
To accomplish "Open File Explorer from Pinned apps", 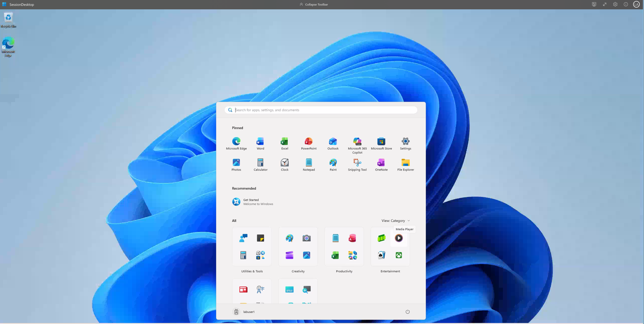I will click(406, 165).
